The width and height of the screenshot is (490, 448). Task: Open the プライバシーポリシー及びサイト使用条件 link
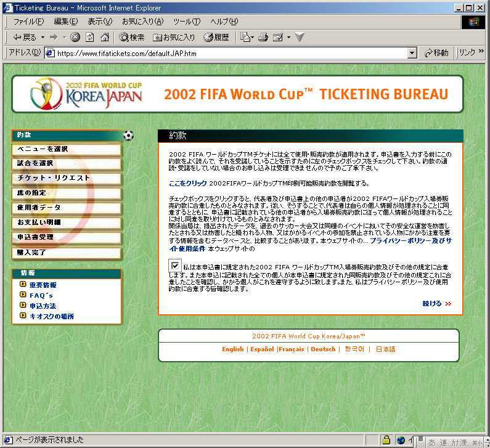click(410, 241)
